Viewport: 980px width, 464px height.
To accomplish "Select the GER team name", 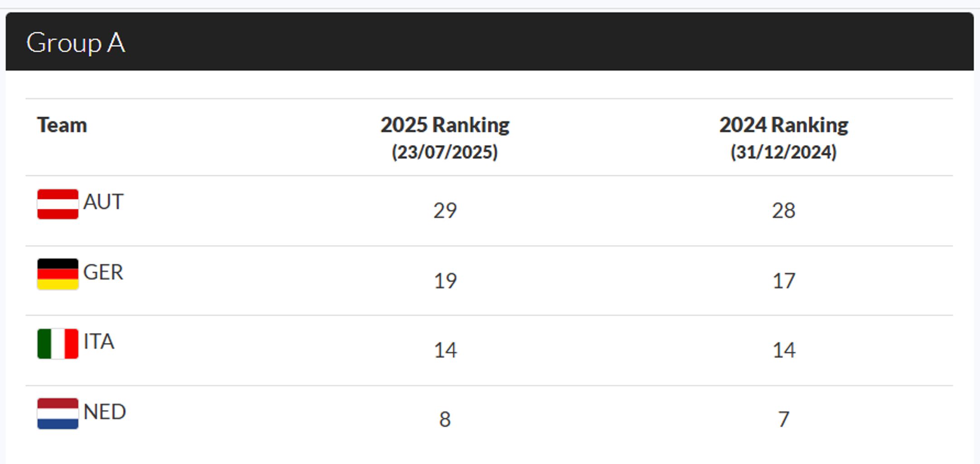I will click(x=103, y=272).
